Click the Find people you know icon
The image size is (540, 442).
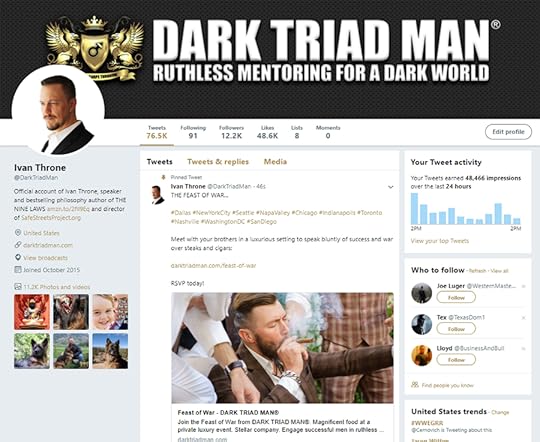pos(415,385)
